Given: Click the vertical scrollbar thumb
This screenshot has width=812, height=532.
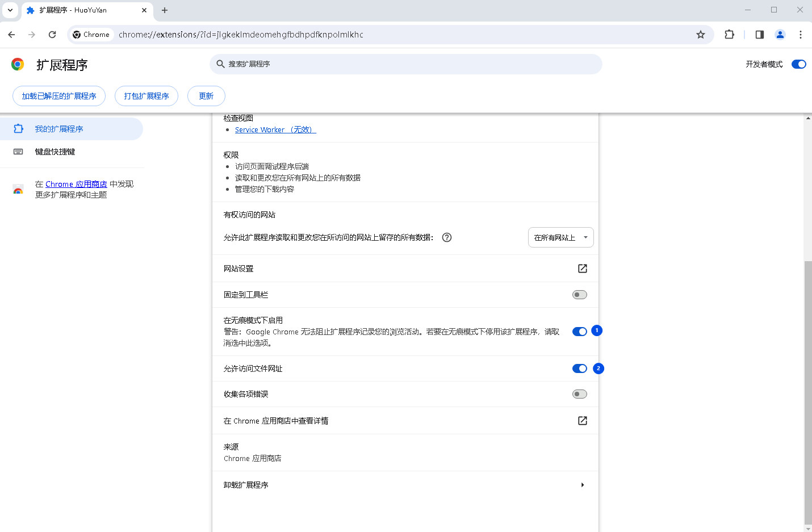Looking at the screenshot, I should coord(808,393).
